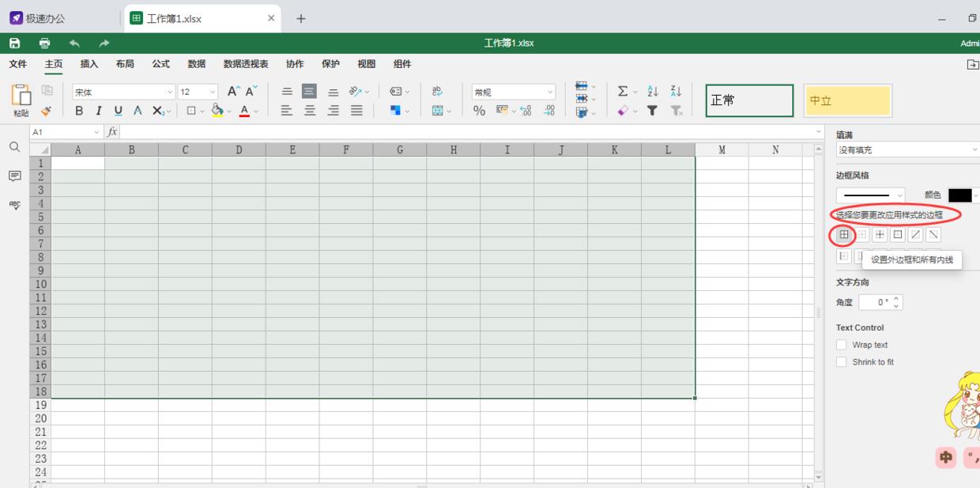980x488 pixels.
Task: Click the filter funnel icon
Action: click(653, 111)
